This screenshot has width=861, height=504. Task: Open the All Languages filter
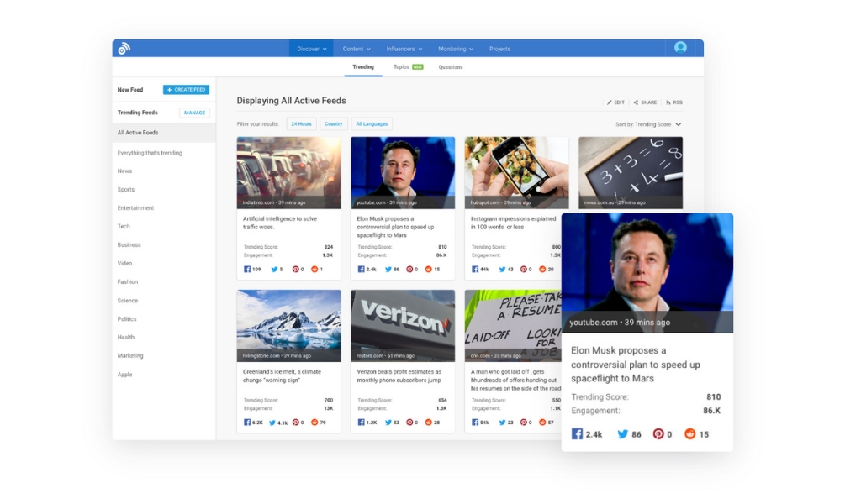pos(372,124)
